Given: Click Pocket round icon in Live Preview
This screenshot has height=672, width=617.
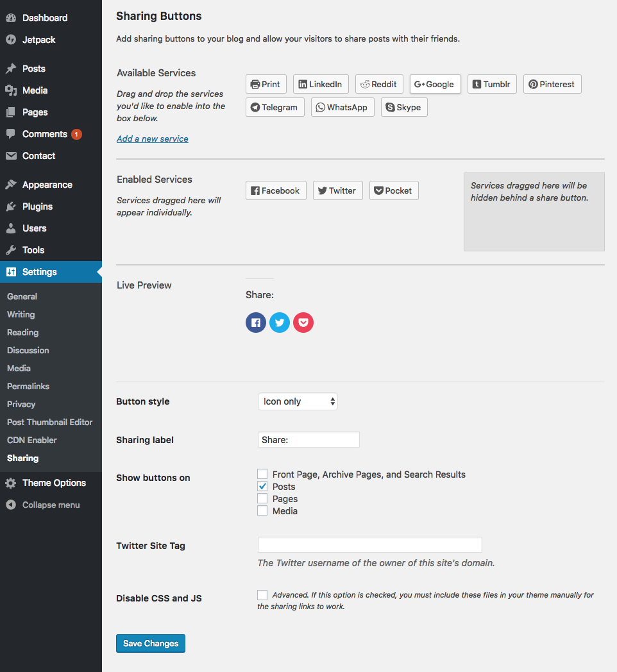Looking at the screenshot, I should tap(303, 323).
